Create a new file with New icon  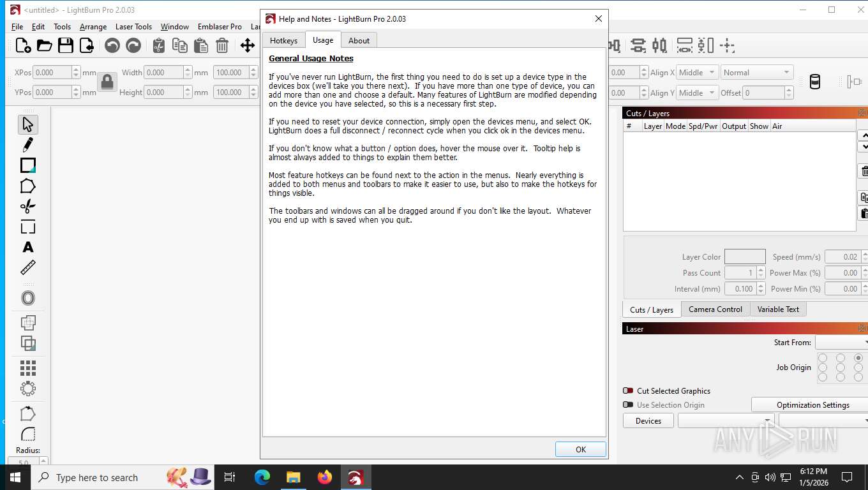coord(23,45)
